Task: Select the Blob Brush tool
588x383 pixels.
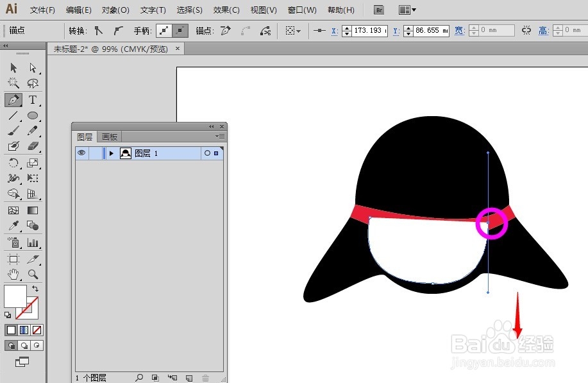Action: 13,146
